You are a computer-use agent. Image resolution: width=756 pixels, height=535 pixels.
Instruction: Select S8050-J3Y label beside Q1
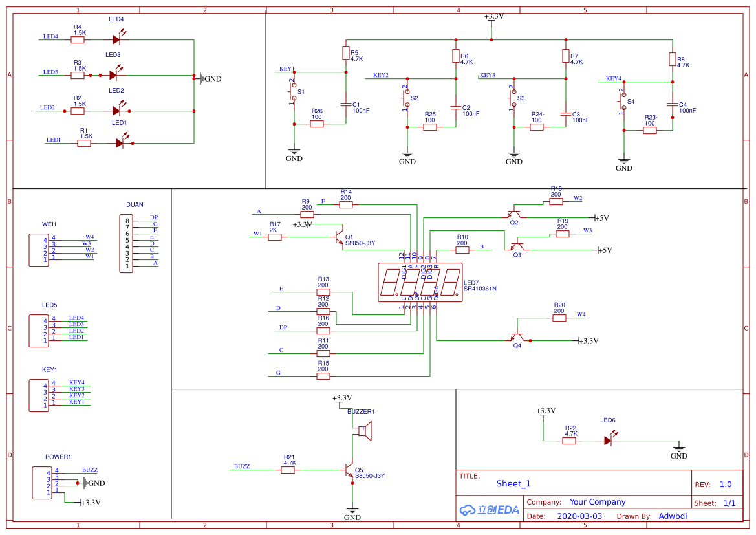tap(360, 243)
